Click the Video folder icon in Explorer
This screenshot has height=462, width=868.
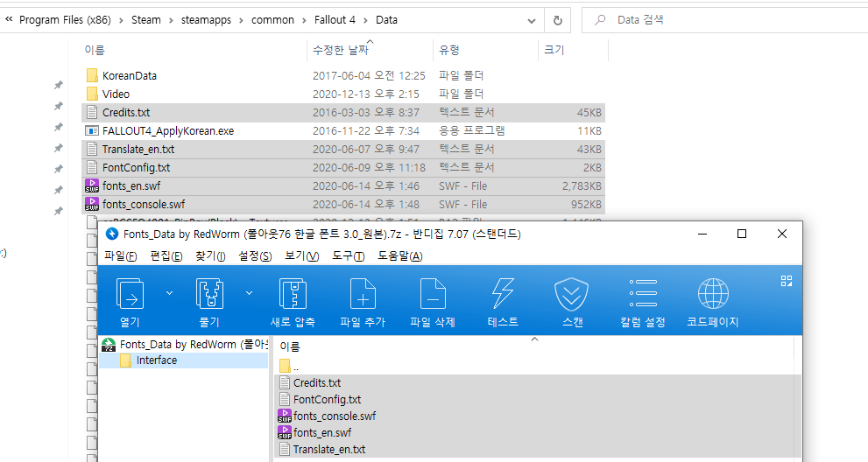point(92,94)
